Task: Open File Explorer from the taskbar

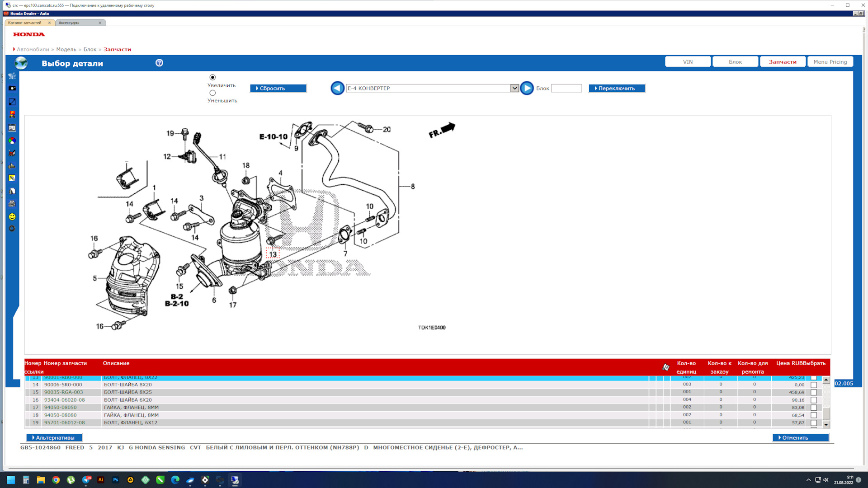Action: tap(41, 480)
